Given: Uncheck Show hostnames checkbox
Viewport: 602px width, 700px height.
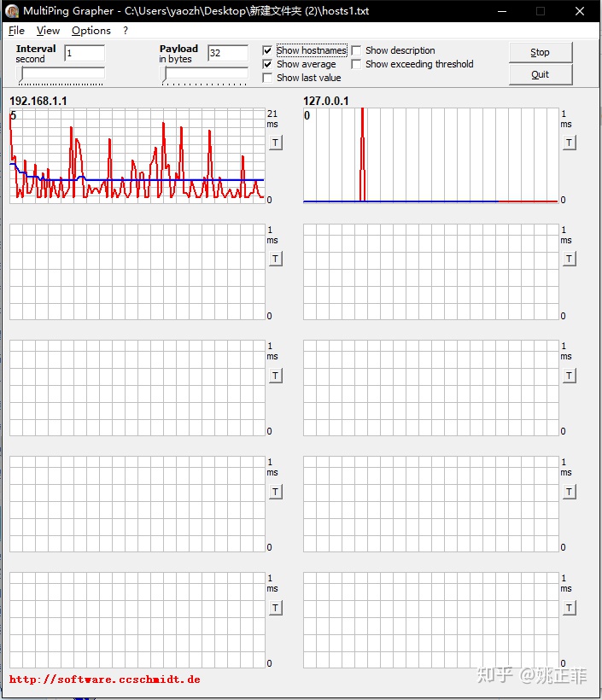Looking at the screenshot, I should click(267, 50).
